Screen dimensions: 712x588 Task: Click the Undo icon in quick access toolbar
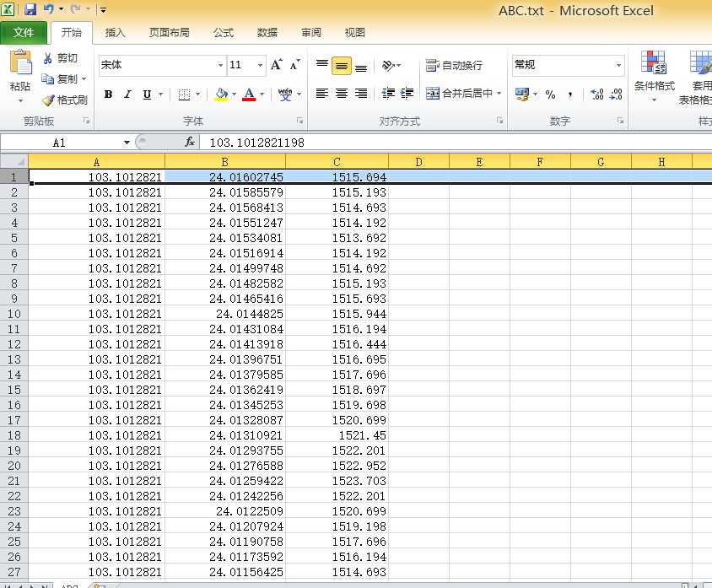click(49, 9)
